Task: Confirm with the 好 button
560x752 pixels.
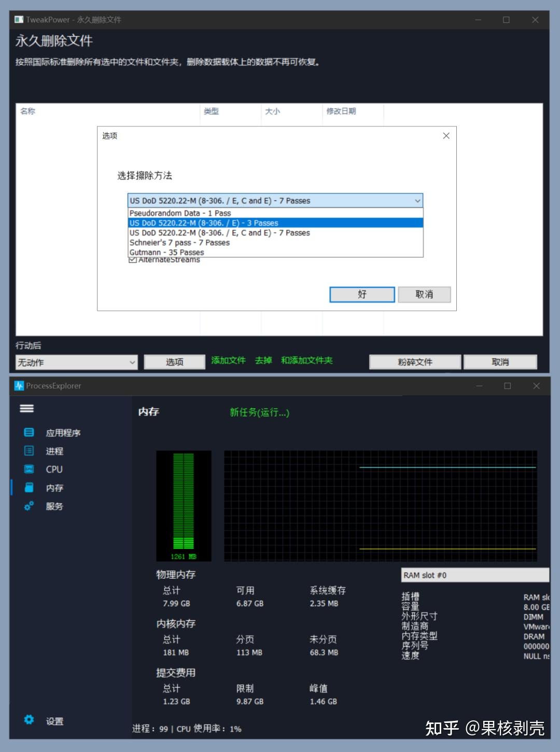Action: tap(362, 295)
